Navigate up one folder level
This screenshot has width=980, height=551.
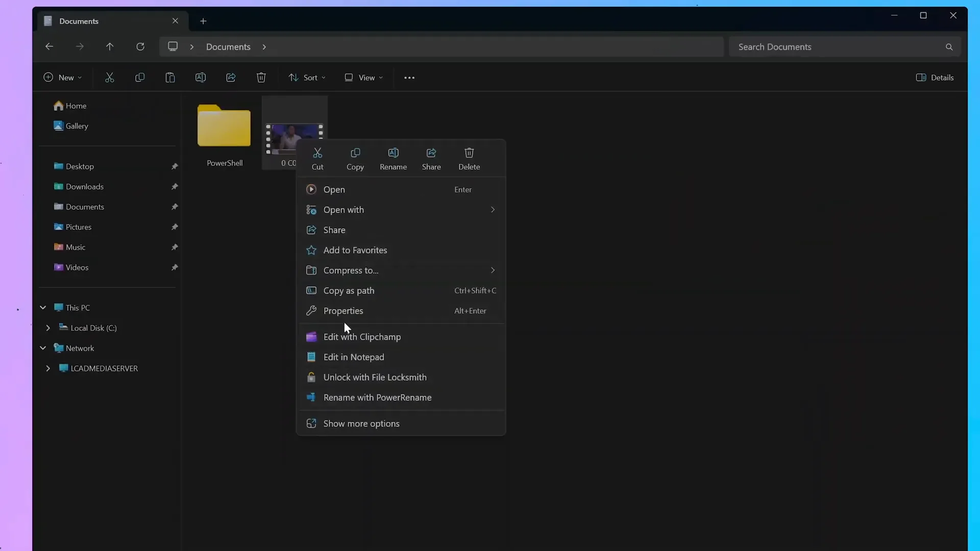[110, 46]
